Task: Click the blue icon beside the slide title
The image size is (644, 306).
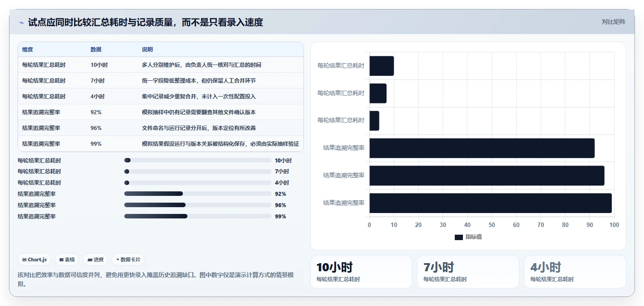Action: [21, 23]
